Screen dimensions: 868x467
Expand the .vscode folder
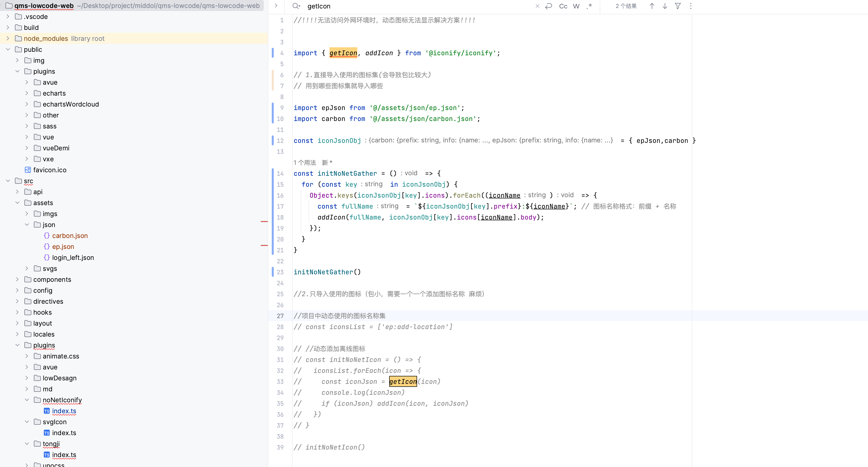click(8, 16)
